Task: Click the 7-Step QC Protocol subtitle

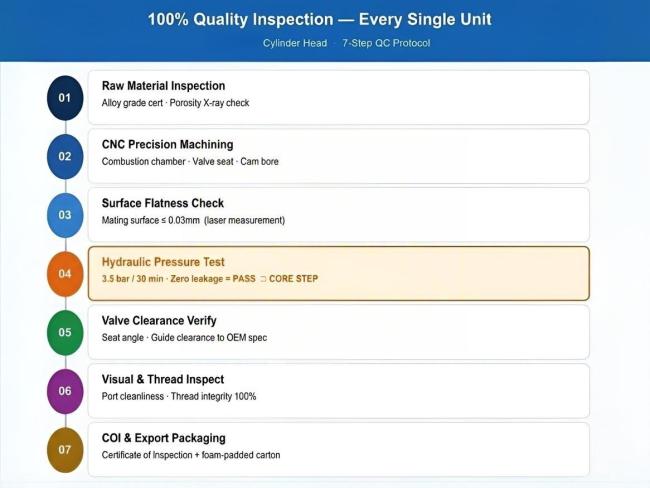Action: 386,43
